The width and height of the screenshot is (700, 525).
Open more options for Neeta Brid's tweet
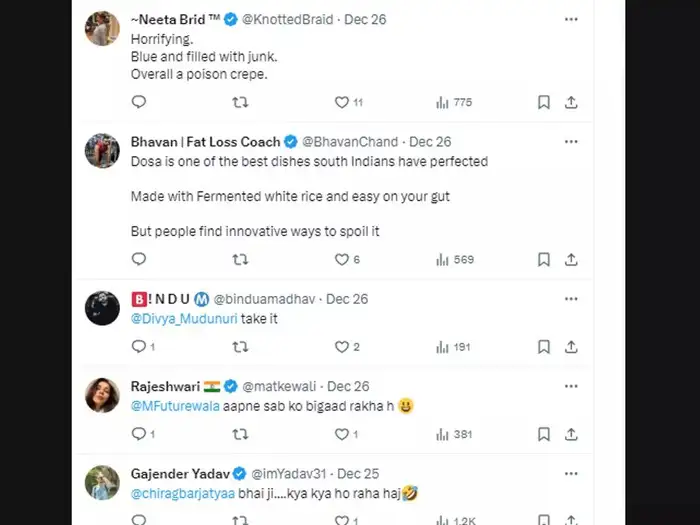(571, 19)
